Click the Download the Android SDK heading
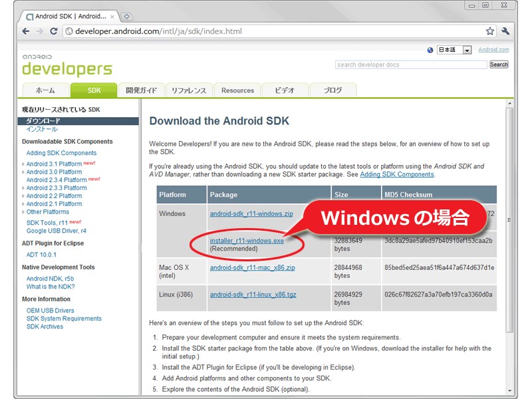This screenshot has height=399, width=532. pos(219,121)
